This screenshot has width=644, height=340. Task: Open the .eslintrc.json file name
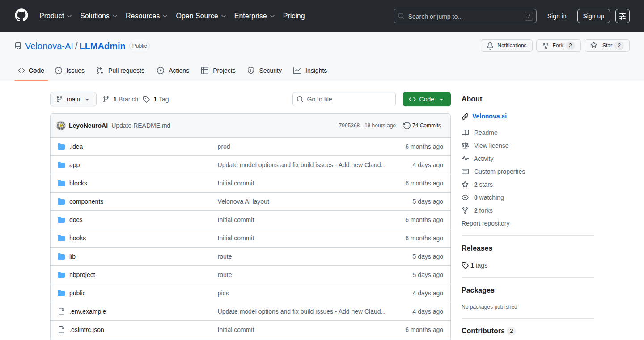pyautogui.click(x=87, y=330)
